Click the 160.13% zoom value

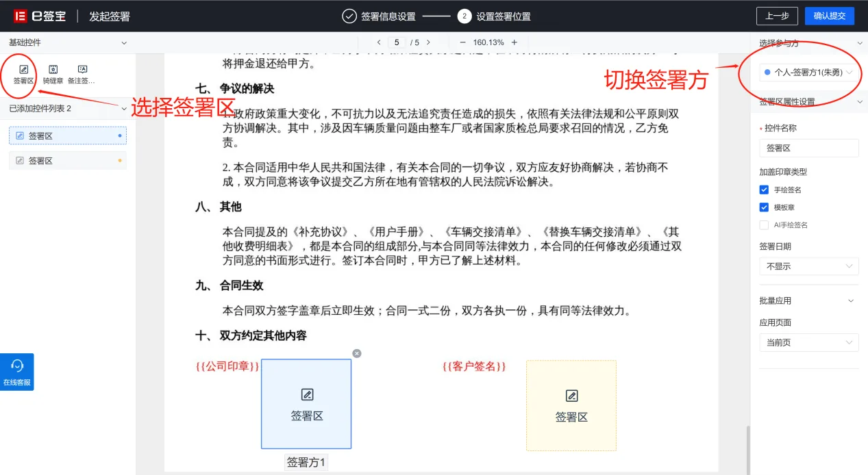pos(488,42)
